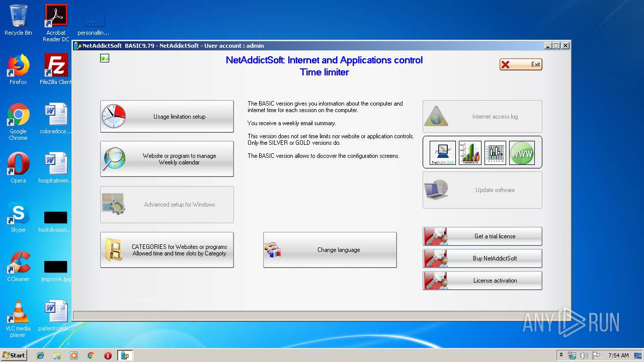
Task: Launch Google Chrome from desktop
Action: click(x=18, y=121)
